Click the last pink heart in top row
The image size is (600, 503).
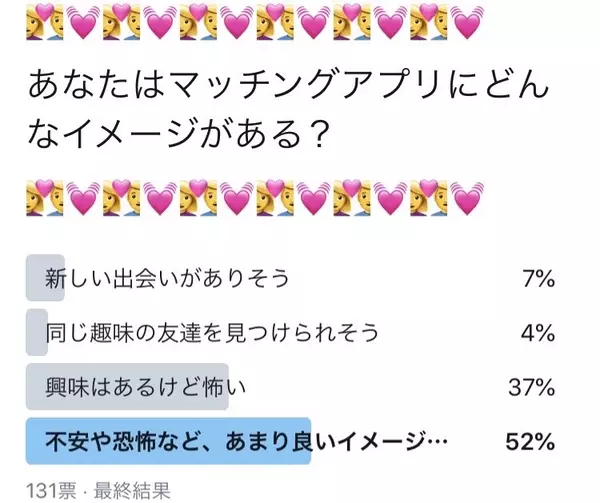click(x=468, y=22)
